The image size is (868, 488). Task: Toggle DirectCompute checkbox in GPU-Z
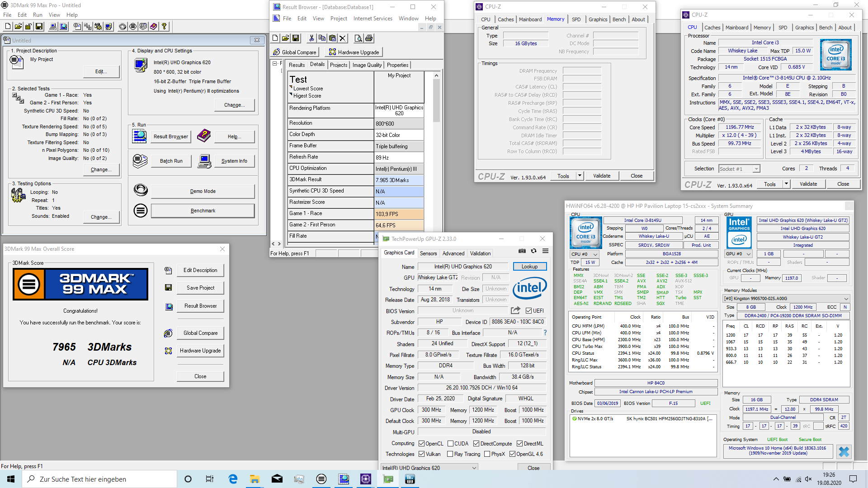click(x=476, y=444)
